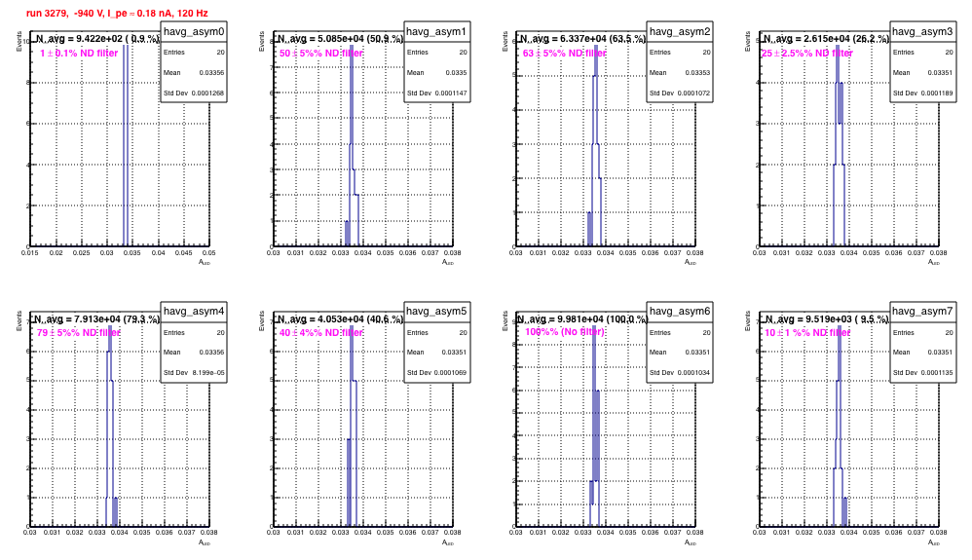
Task: Click Mean 0.0335 in havg_asym1 stats
Action: (x=437, y=73)
